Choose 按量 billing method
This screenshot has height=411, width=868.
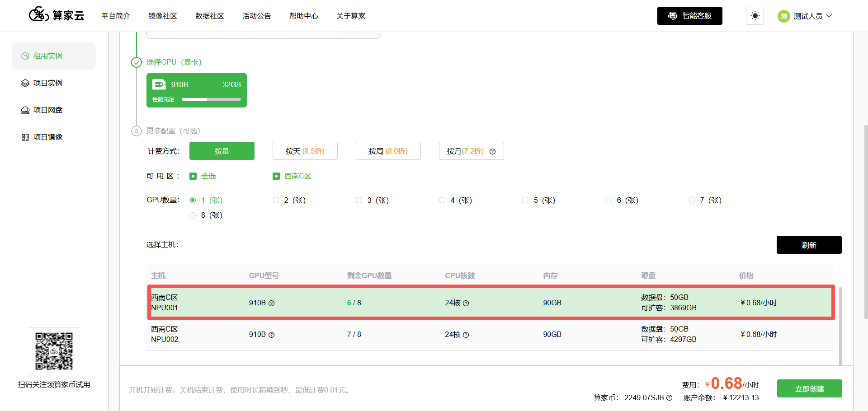point(222,151)
